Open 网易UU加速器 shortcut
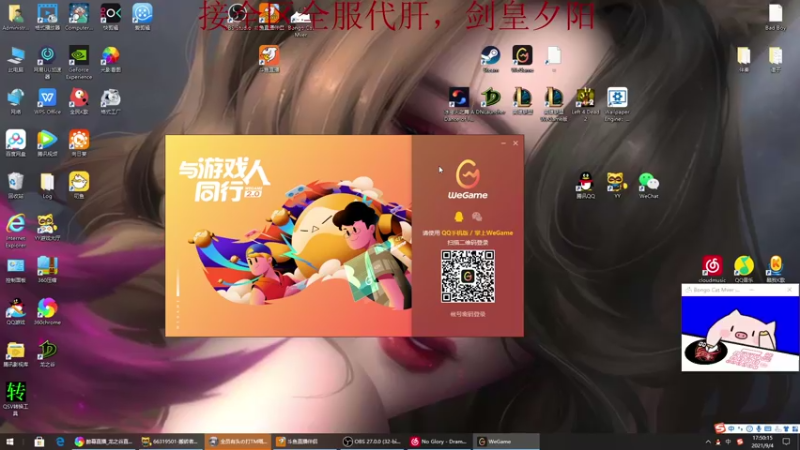This screenshot has height=450, width=800. click(47, 62)
